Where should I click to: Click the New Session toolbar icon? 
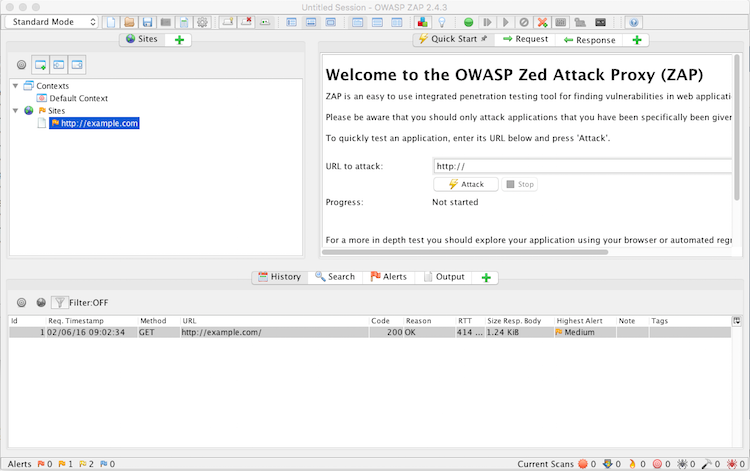tap(111, 22)
